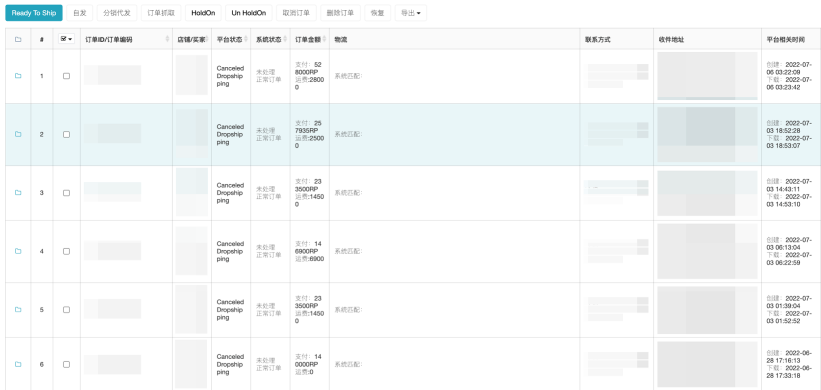Click row number 3 cell
Image resolution: width=821 pixels, height=390 pixels.
[x=42, y=193]
